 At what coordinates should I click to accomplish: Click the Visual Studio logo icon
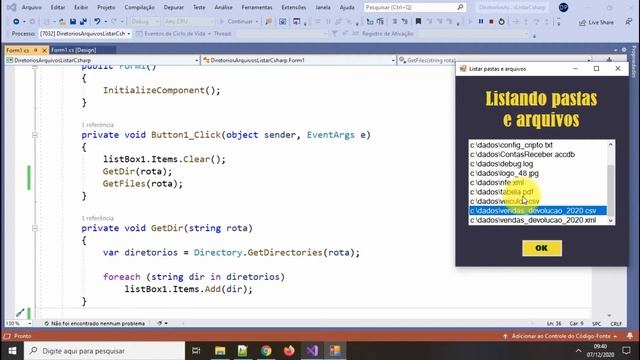[11, 7]
